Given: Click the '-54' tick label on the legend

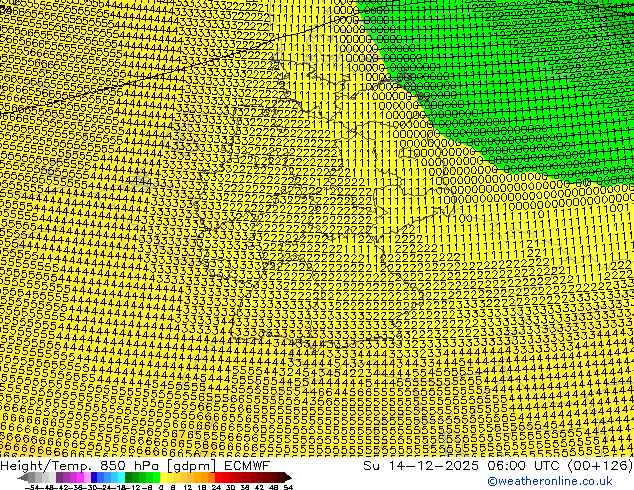Looking at the screenshot, I should [x=32, y=488].
